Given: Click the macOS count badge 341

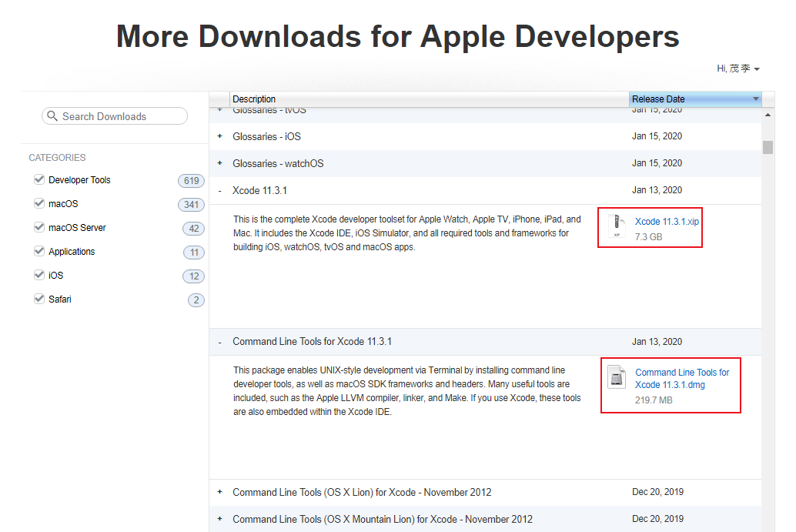Looking at the screenshot, I should [192, 205].
